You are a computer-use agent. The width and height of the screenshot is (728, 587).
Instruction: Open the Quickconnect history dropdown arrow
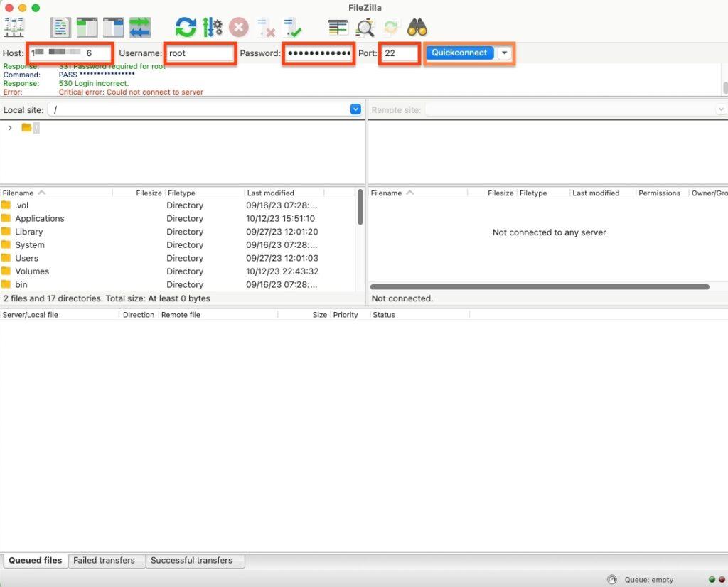click(504, 53)
